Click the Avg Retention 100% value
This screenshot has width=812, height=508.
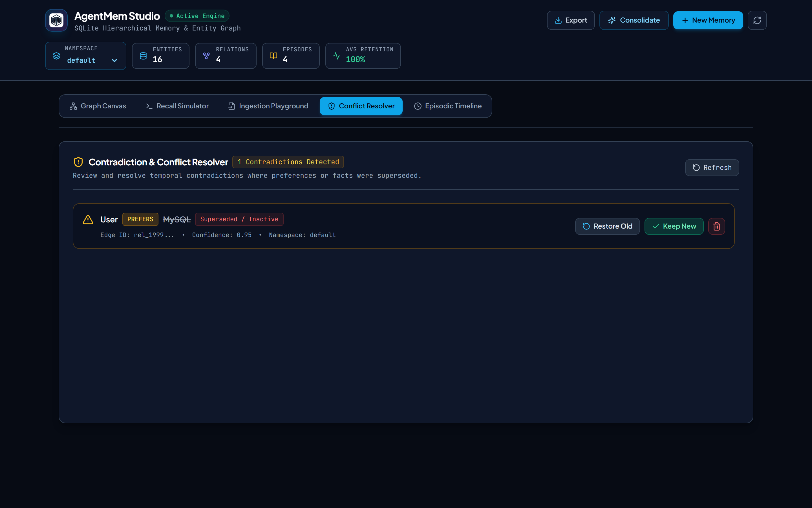pos(355,60)
